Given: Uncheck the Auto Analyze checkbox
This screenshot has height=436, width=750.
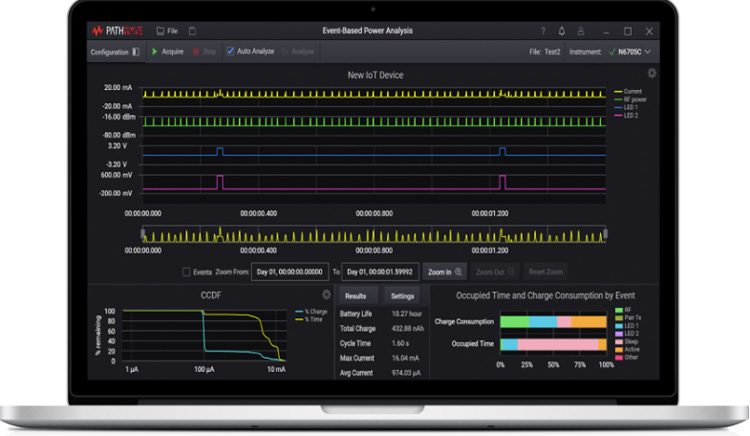Looking at the screenshot, I should [x=230, y=51].
